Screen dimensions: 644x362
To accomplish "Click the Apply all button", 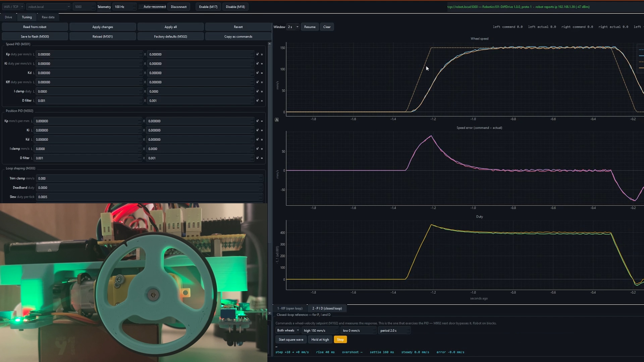I will click(170, 27).
